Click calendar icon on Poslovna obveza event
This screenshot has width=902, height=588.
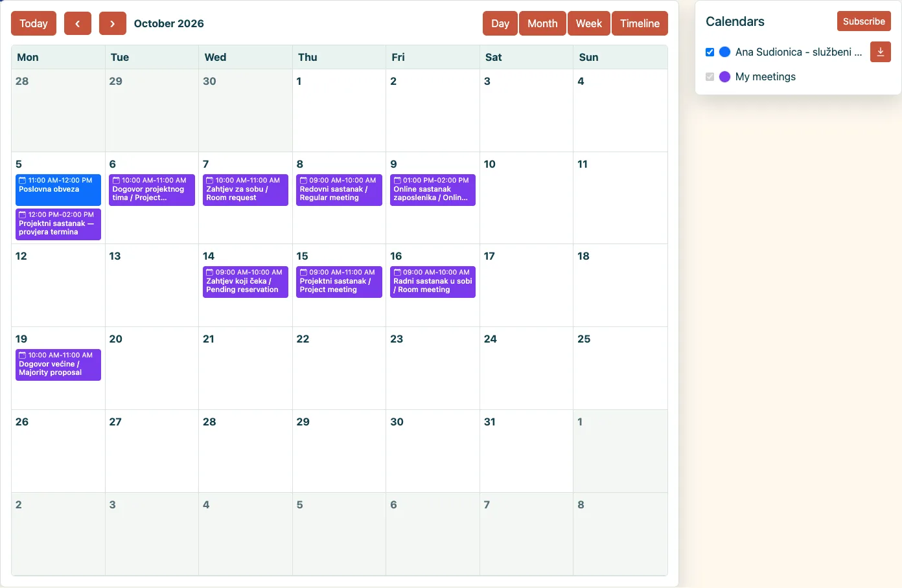[x=23, y=181]
